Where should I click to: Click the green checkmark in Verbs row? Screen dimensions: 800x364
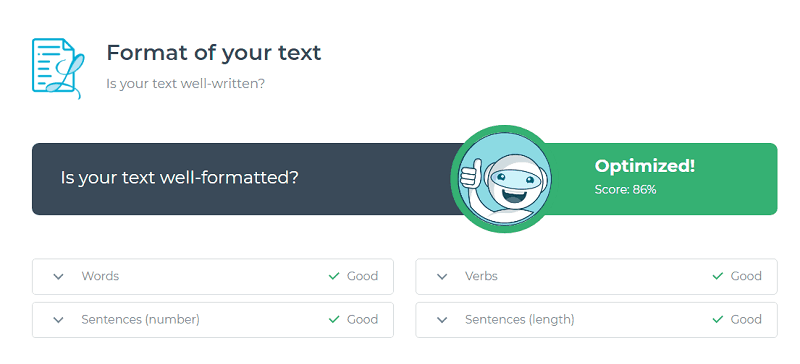[717, 276]
